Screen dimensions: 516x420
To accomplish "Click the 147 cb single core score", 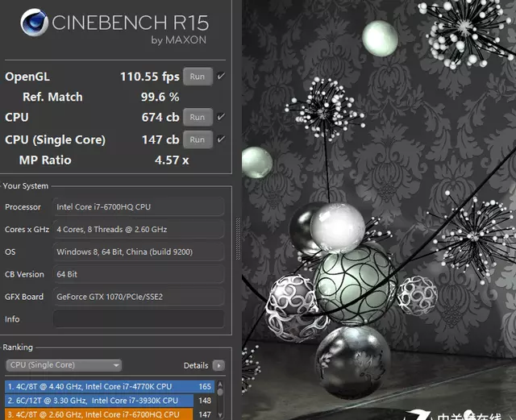I will 160,139.
